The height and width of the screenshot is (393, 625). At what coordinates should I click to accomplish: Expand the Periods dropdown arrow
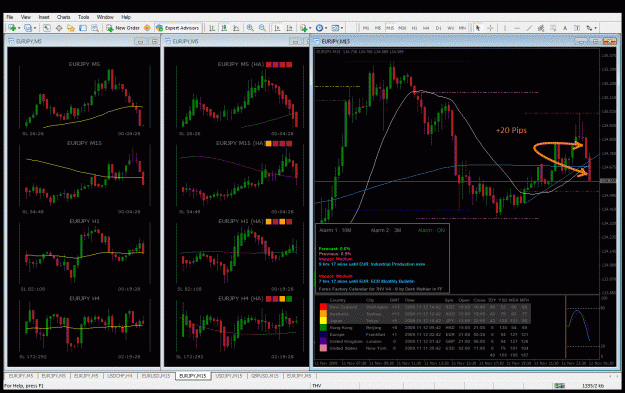326,28
